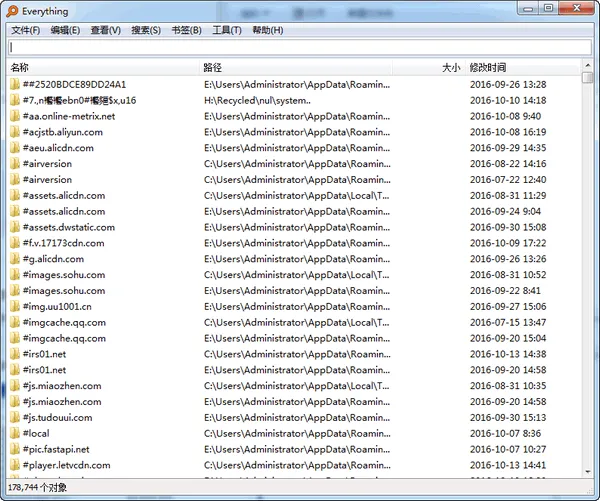Select ##2520BDCE89DD24A1 file name
The height and width of the screenshot is (501, 600).
tap(74, 84)
